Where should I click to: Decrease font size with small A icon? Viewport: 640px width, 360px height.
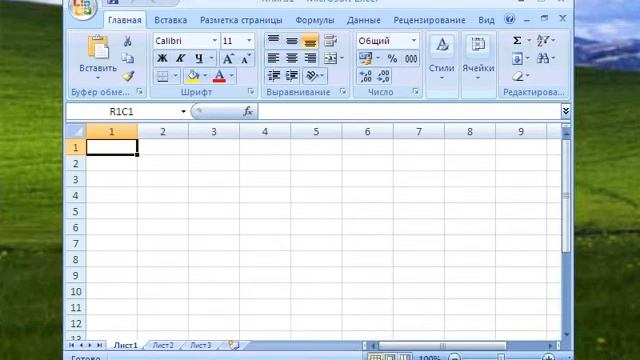tap(245, 58)
